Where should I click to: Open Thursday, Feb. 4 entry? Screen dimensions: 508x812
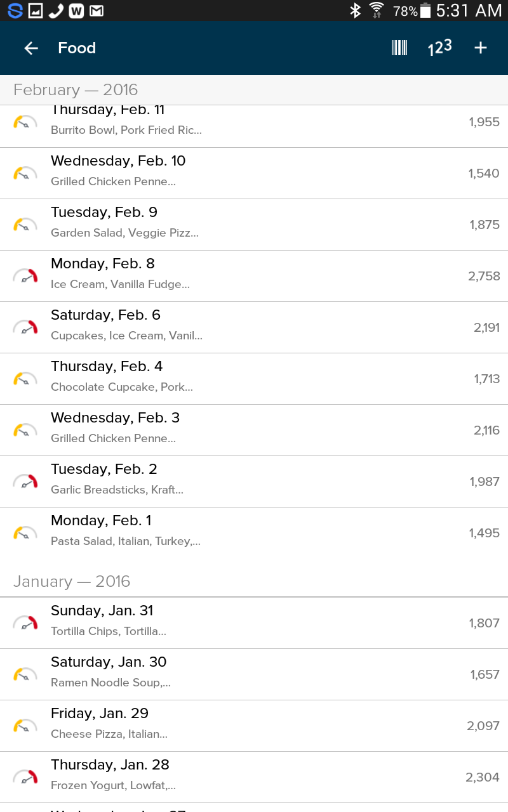pyautogui.click(x=254, y=379)
